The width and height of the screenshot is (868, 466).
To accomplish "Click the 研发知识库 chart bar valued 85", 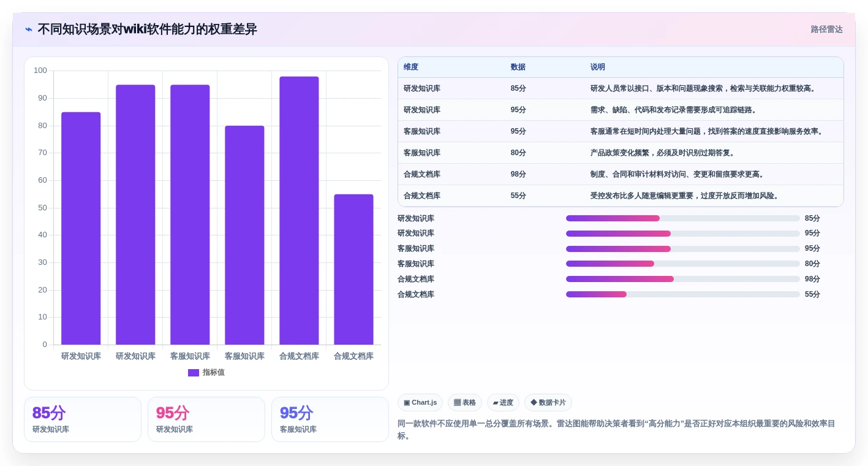I will 81,228.
